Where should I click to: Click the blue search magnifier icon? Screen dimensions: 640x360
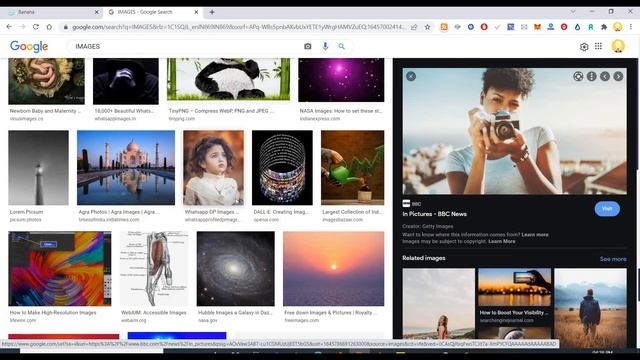[x=342, y=47]
